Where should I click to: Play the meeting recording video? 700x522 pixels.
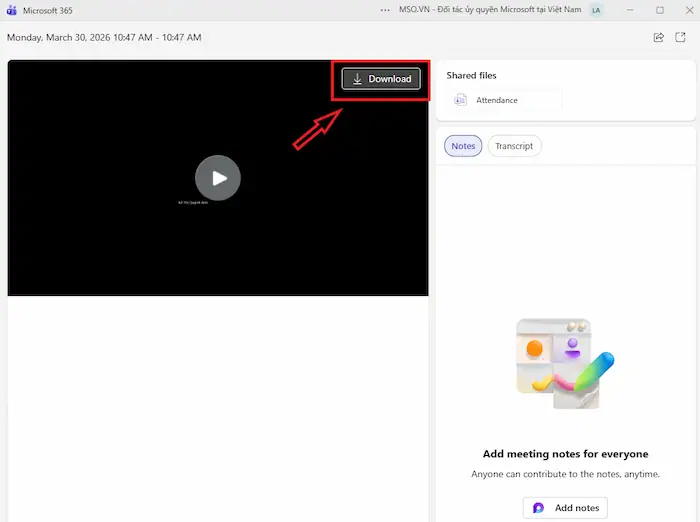[x=217, y=178]
